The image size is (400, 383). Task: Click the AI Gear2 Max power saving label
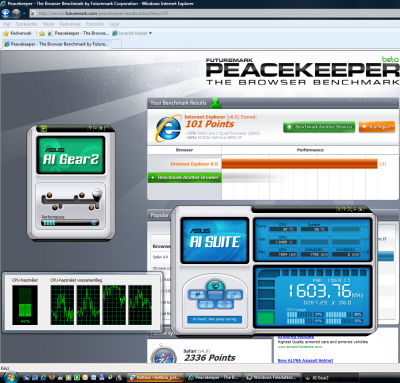[215, 319]
